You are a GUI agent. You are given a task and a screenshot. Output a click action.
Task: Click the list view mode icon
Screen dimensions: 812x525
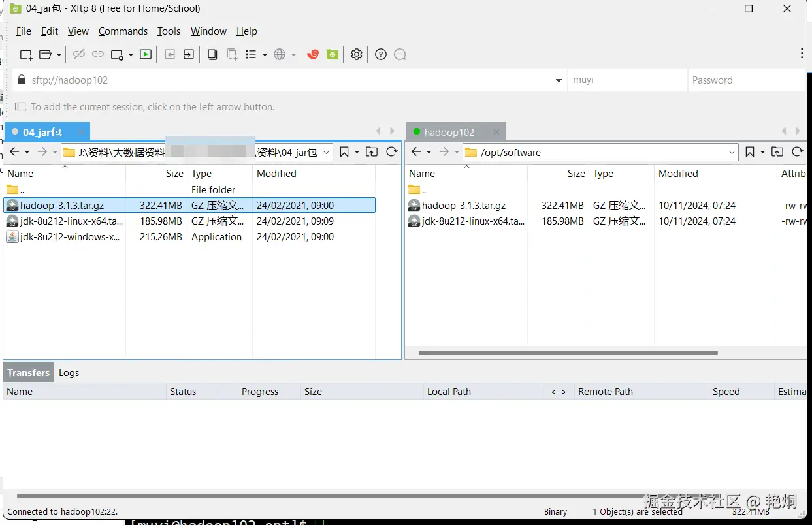pos(251,55)
